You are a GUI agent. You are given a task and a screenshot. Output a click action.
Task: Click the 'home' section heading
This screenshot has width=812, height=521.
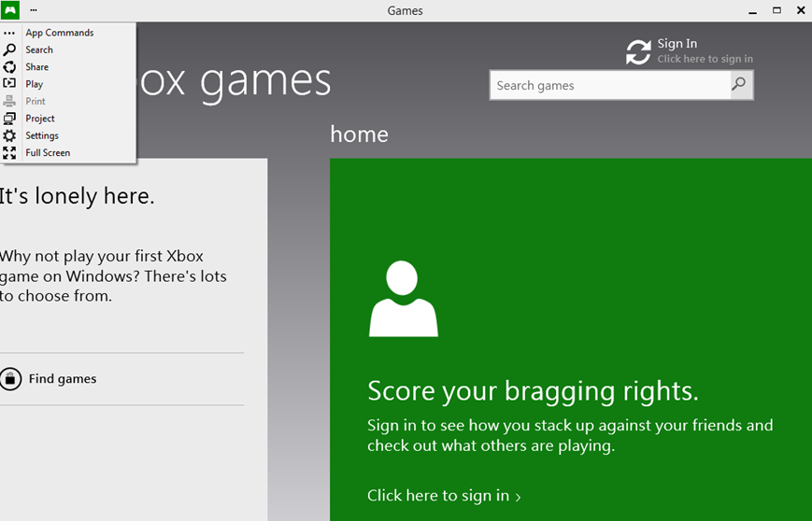click(360, 134)
